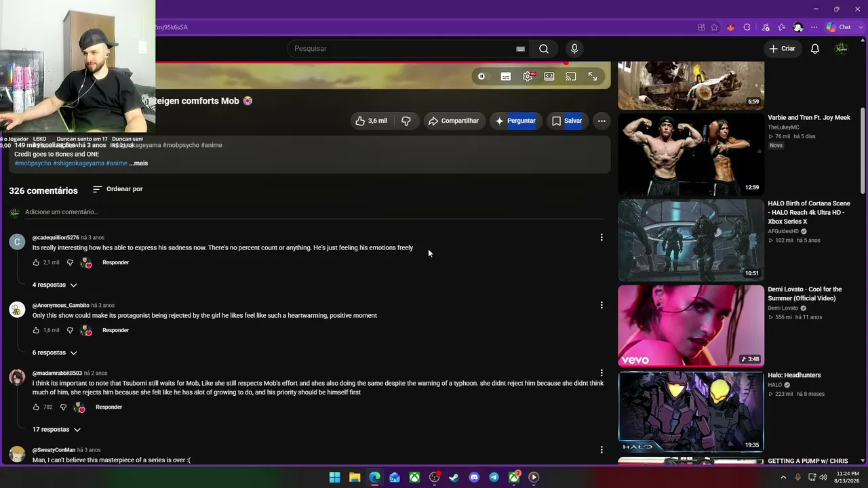This screenshot has height=488, width=868.
Task: Open the 6:59 suggested video thumbnail
Action: coord(691,85)
